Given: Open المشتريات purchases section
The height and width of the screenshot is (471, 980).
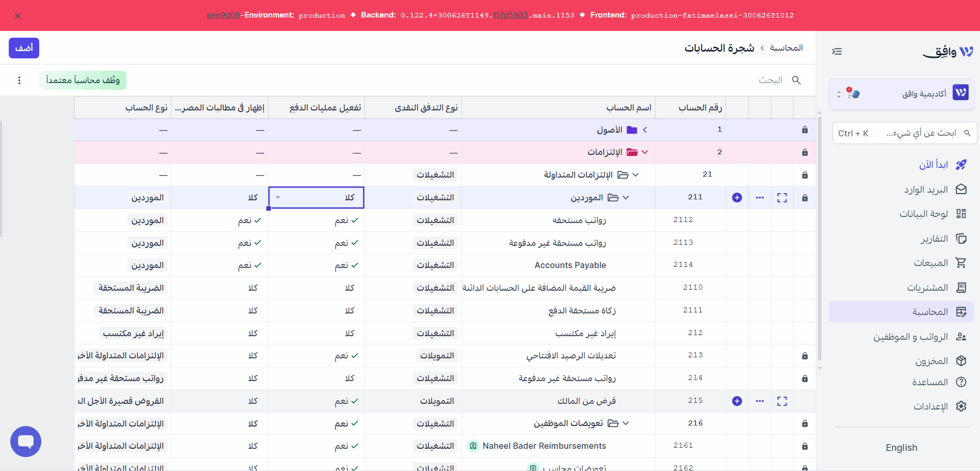Looking at the screenshot, I should [x=937, y=288].
